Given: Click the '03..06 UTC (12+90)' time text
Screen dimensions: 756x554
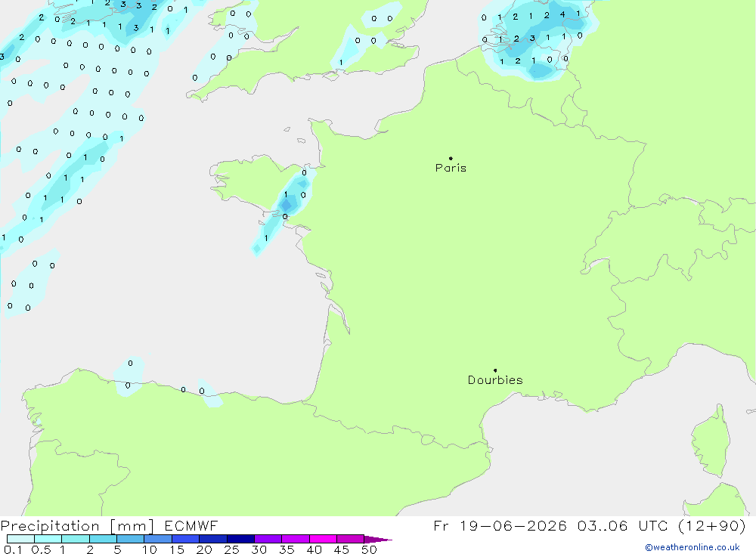Looking at the screenshot, I should tap(661, 526).
